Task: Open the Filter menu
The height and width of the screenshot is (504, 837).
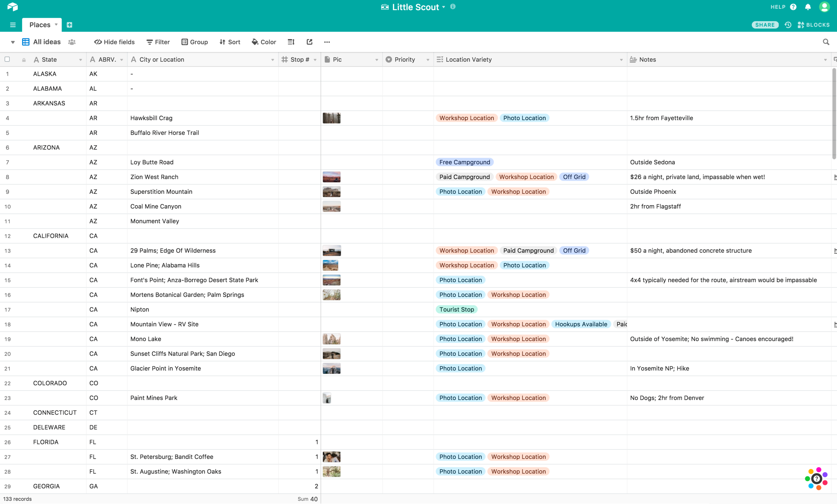Action: [x=158, y=42]
